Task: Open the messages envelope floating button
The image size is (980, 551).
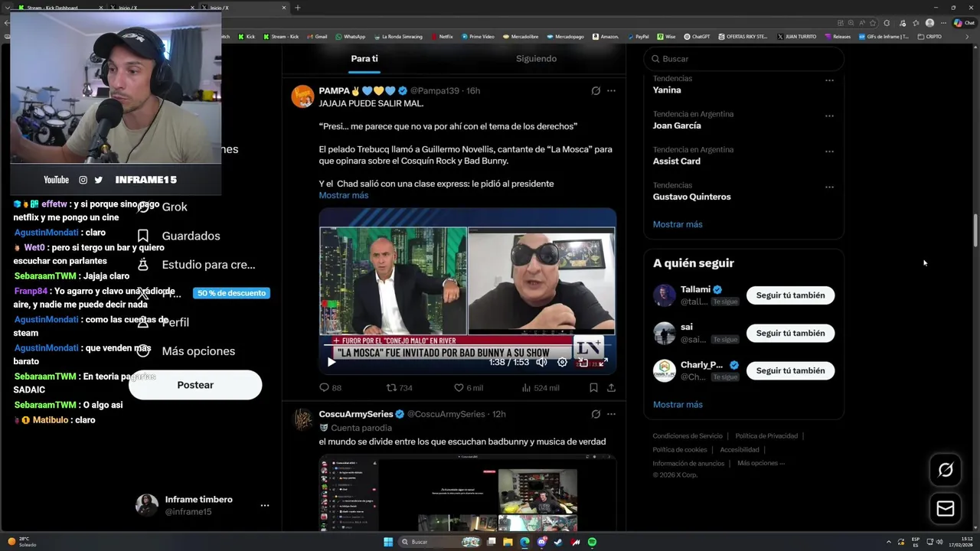Action: coord(946,508)
